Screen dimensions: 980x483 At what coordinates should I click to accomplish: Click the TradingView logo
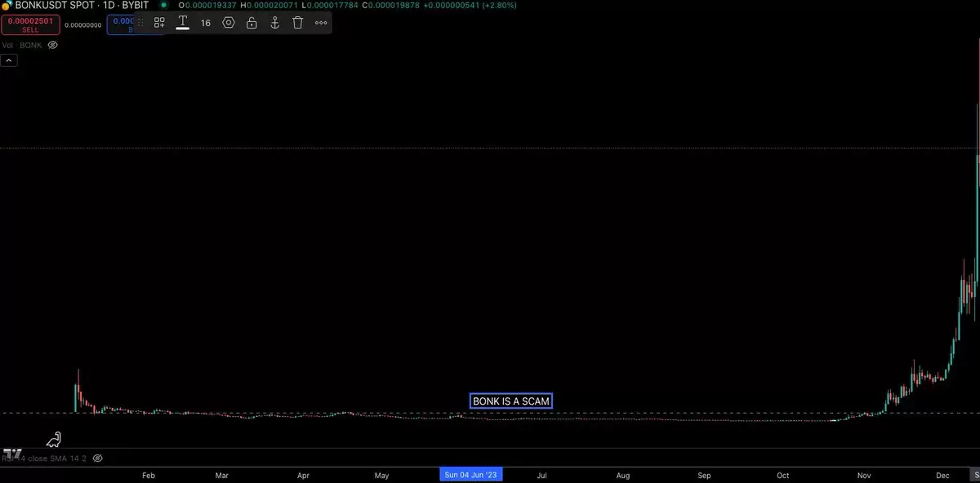12,454
